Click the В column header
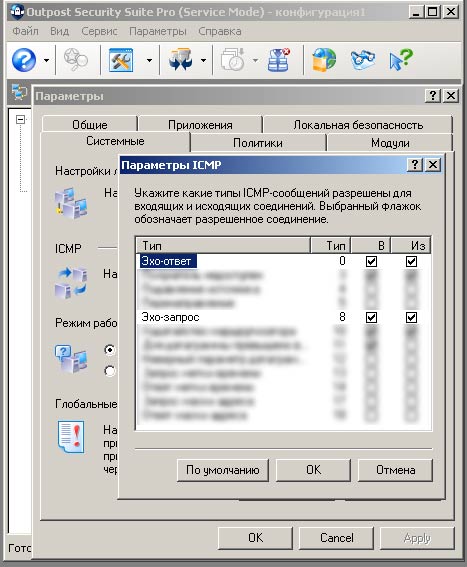 (x=371, y=246)
